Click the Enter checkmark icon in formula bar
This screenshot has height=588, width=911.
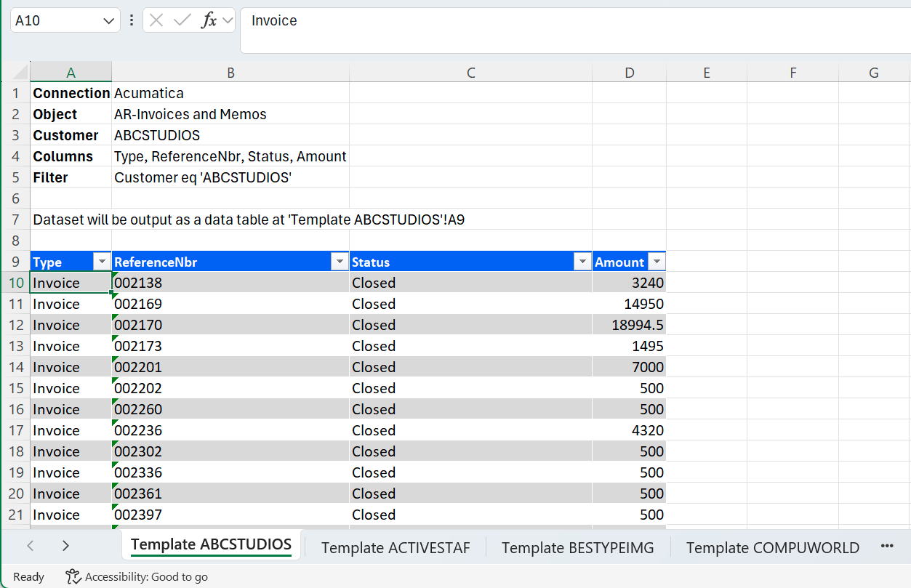(182, 20)
